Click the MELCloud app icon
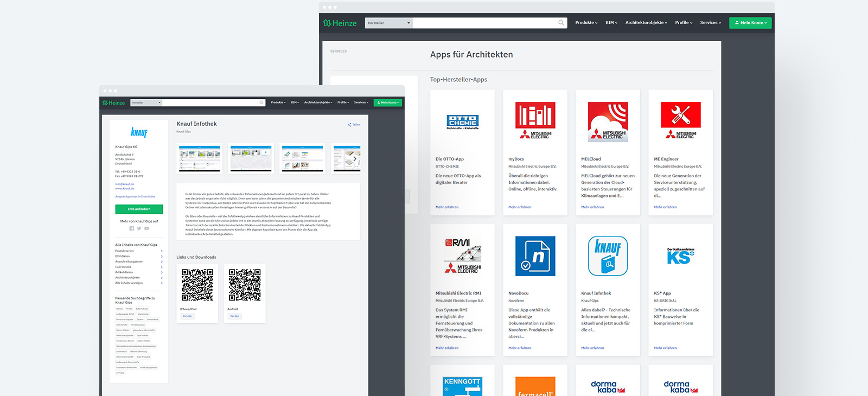The width and height of the screenshot is (868, 396). click(x=608, y=122)
